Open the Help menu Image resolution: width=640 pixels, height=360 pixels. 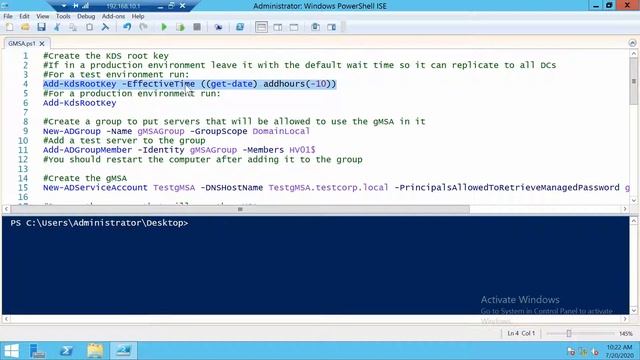pos(138,16)
